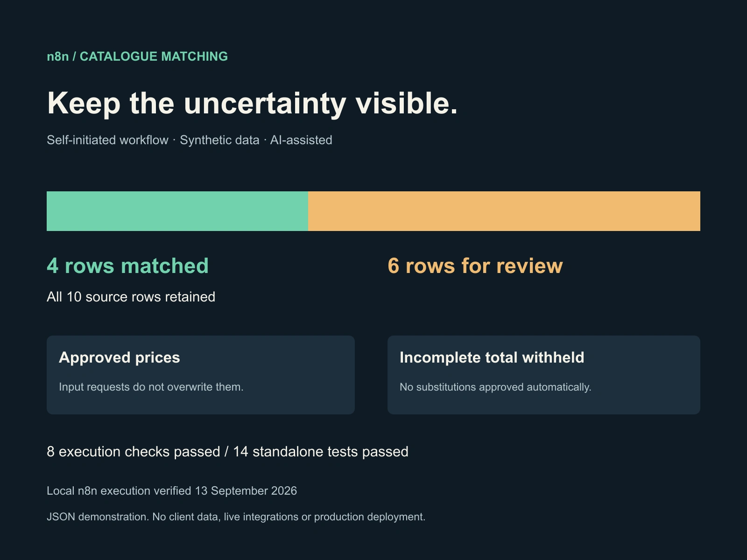The width and height of the screenshot is (747, 560).
Task: Click the 'Approved prices' card title
Action: [120, 357]
